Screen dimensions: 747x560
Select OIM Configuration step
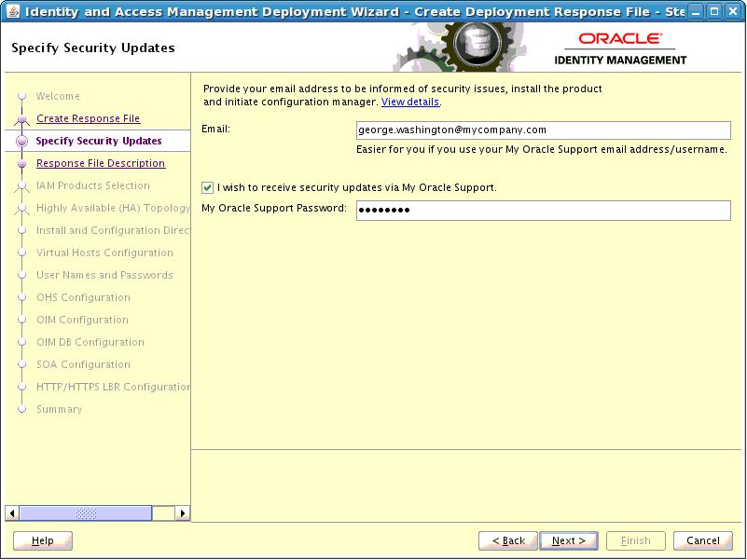(x=82, y=320)
